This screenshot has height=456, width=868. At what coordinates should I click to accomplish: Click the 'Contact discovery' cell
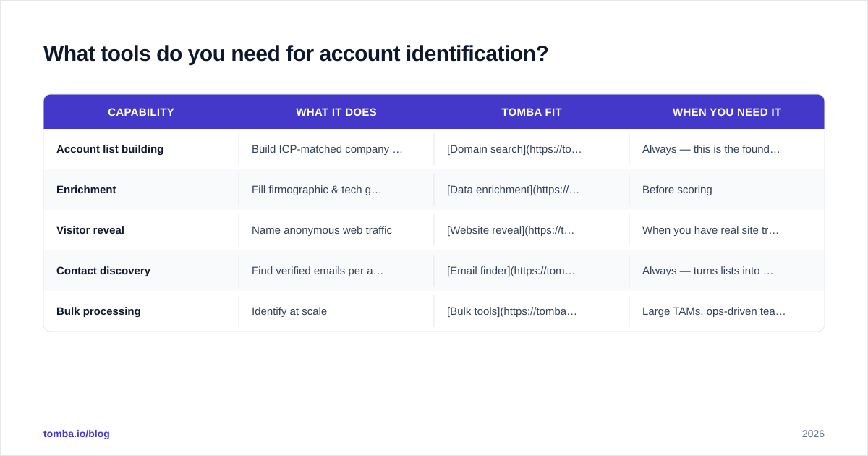141,271
